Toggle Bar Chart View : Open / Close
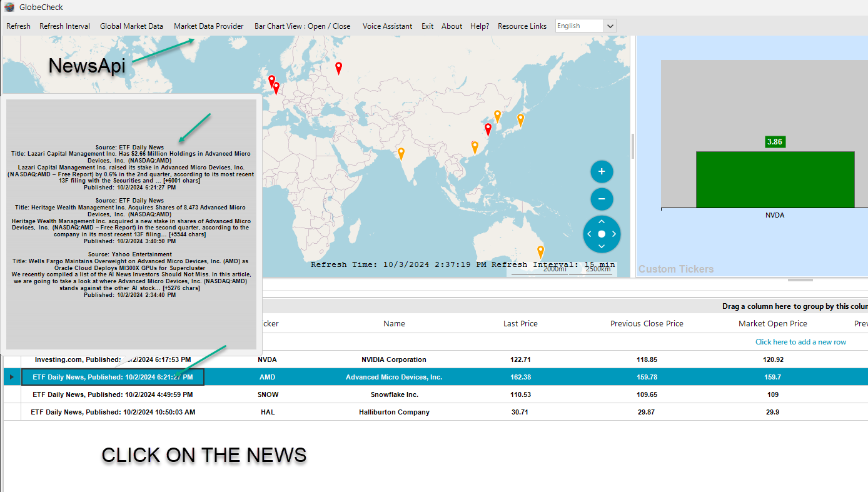The width and height of the screenshot is (868, 492). (x=303, y=26)
